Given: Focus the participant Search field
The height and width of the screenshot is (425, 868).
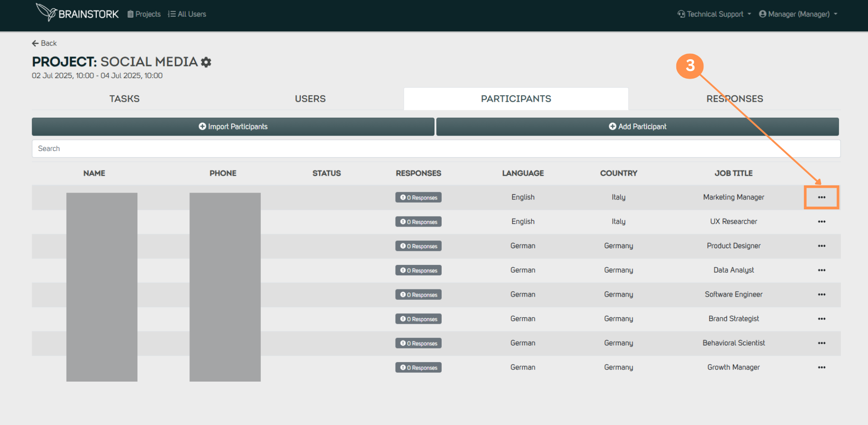Looking at the screenshot, I should [x=436, y=149].
